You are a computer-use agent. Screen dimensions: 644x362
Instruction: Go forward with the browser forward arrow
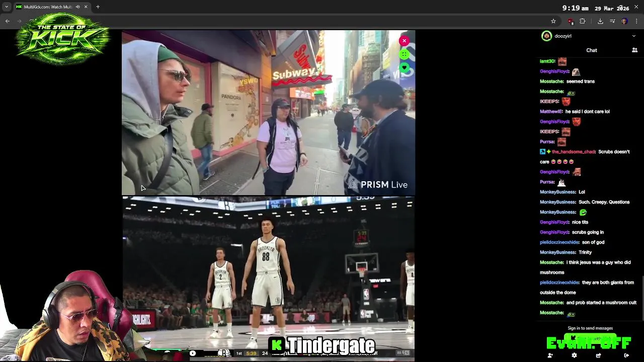click(20, 21)
